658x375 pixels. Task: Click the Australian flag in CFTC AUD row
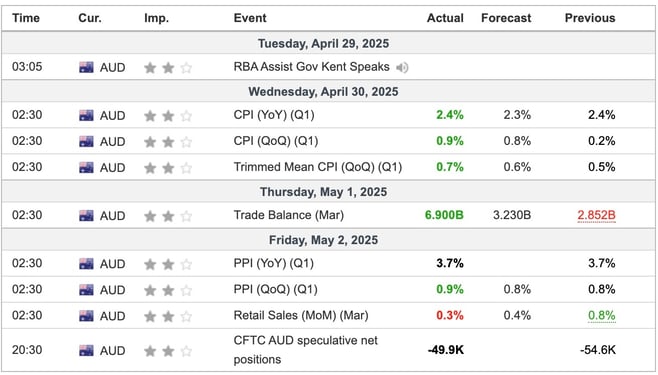pyautogui.click(x=86, y=351)
